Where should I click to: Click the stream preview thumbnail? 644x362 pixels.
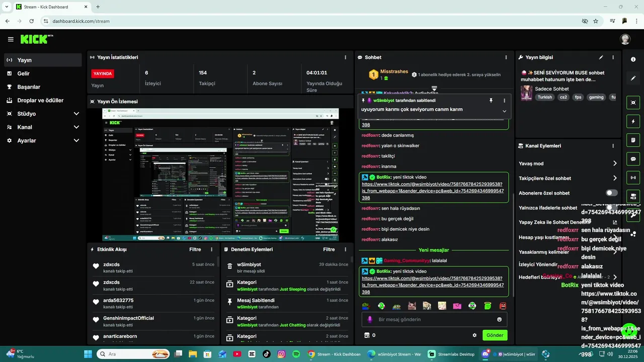click(220, 175)
